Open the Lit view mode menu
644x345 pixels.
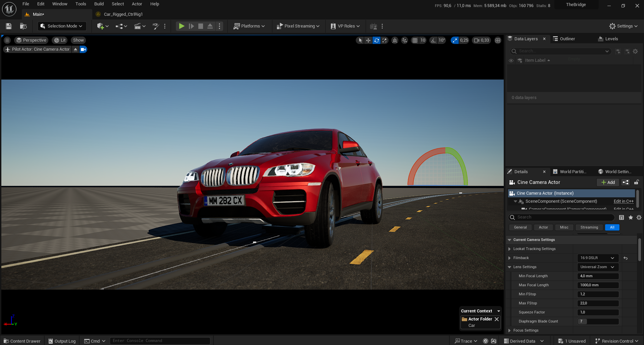pos(60,40)
